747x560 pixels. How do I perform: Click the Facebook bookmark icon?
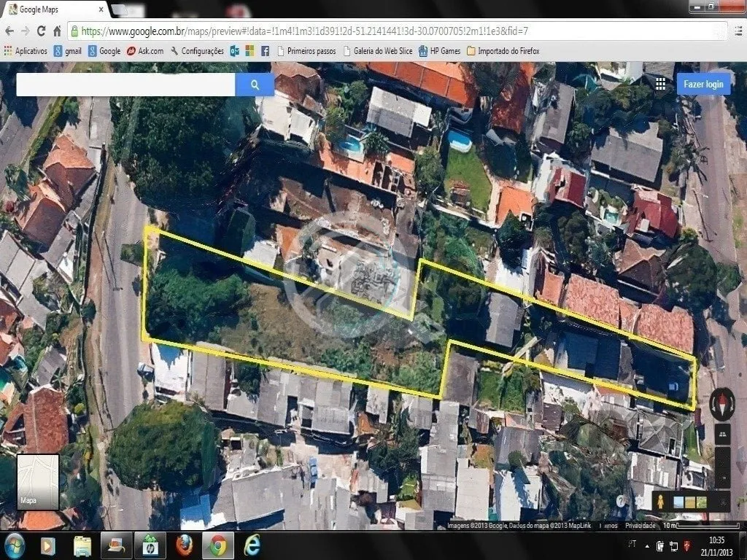[x=266, y=51]
